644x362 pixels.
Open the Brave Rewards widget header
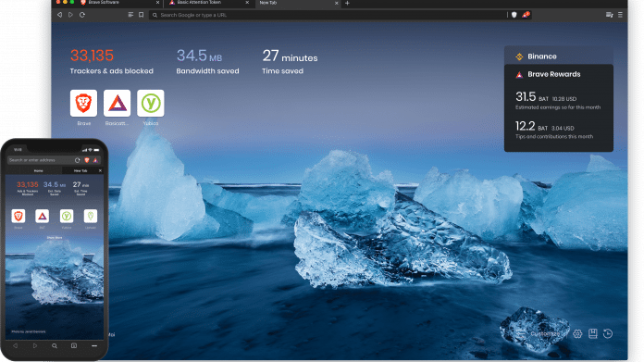(559, 74)
